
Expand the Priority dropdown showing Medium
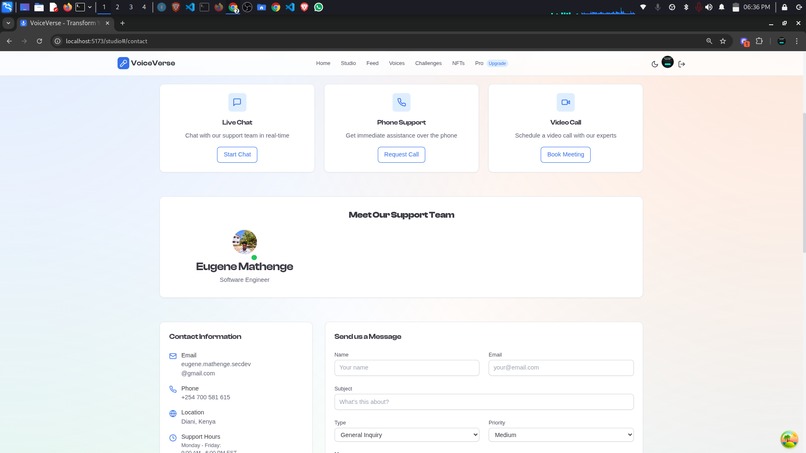pyautogui.click(x=561, y=435)
